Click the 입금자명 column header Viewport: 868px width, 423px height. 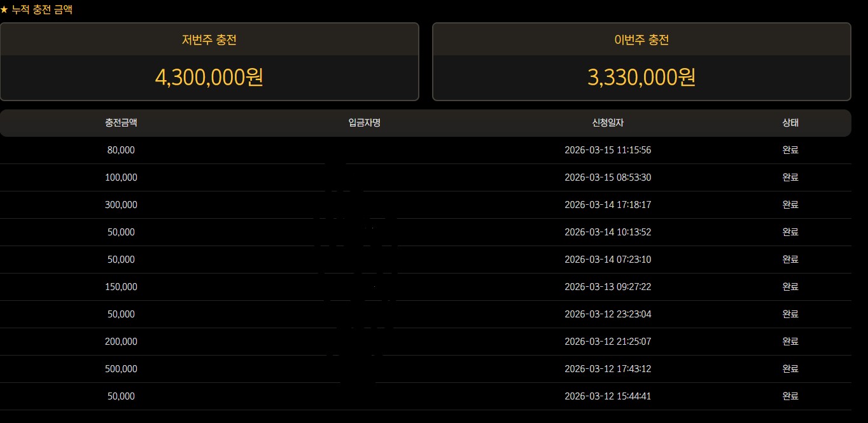(365, 123)
